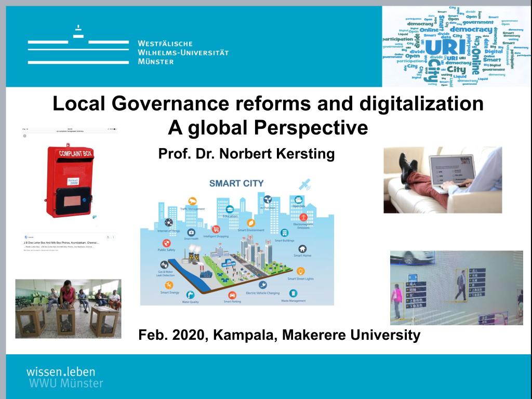Click the Traffic Management camera icon
532x399 pixels.
click(x=192, y=201)
